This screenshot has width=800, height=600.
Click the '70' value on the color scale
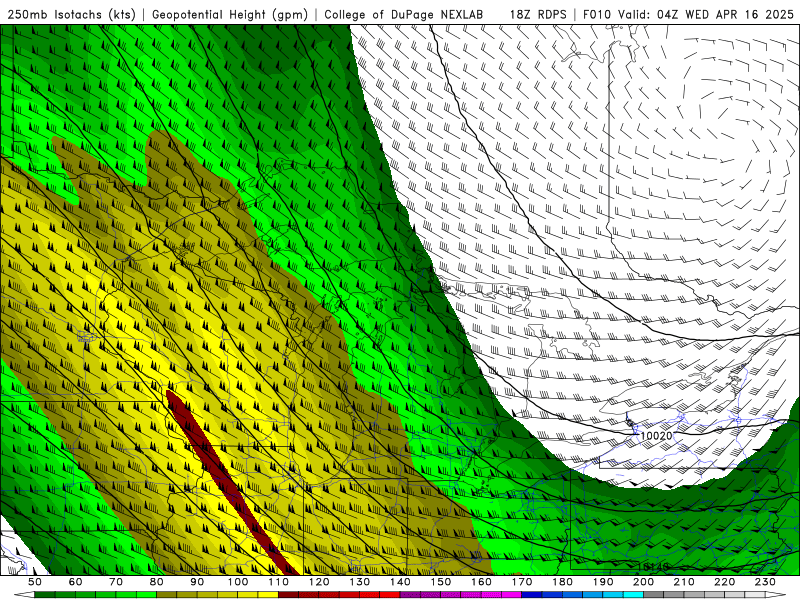tap(116, 582)
